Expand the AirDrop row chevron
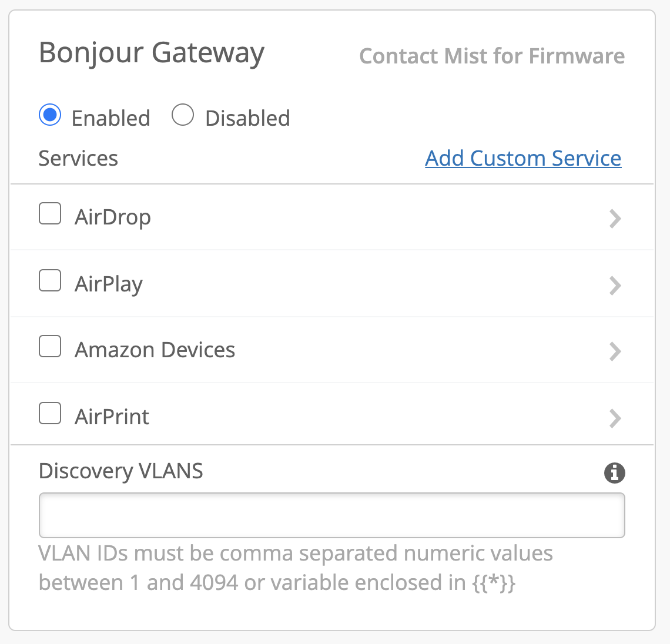Viewport: 670px width, 644px height. click(615, 219)
